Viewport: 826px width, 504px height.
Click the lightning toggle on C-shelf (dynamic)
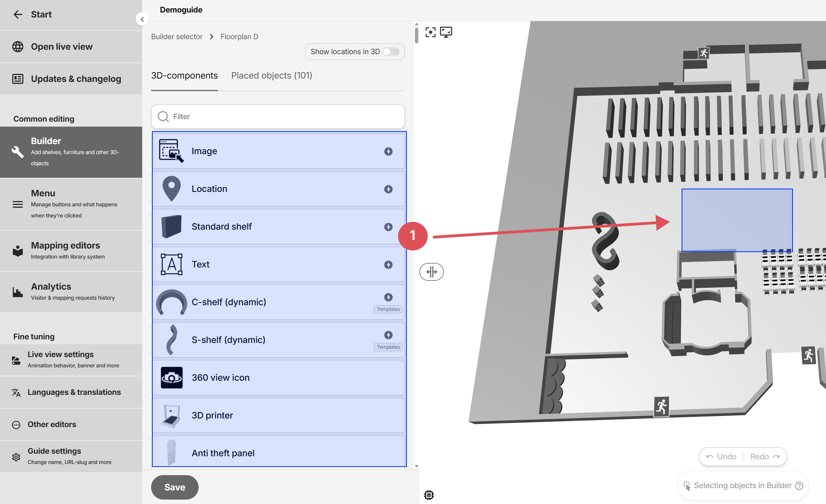click(388, 297)
